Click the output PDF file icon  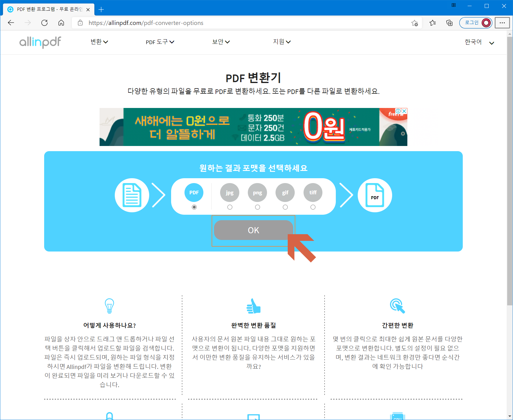tap(375, 195)
